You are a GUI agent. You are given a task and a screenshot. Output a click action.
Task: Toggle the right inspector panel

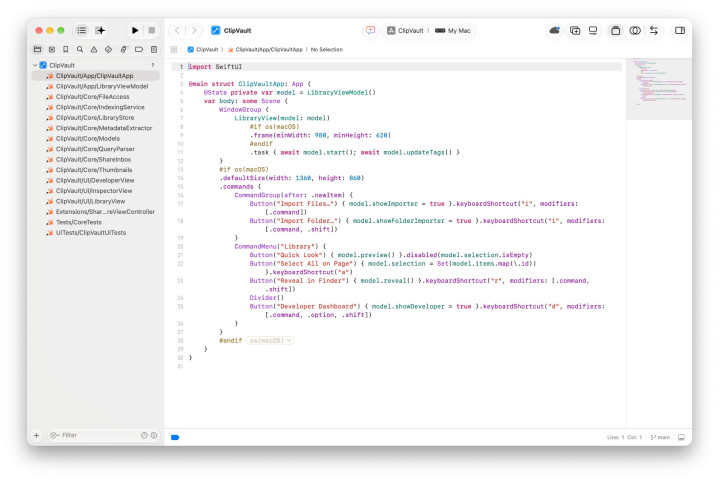click(x=680, y=30)
